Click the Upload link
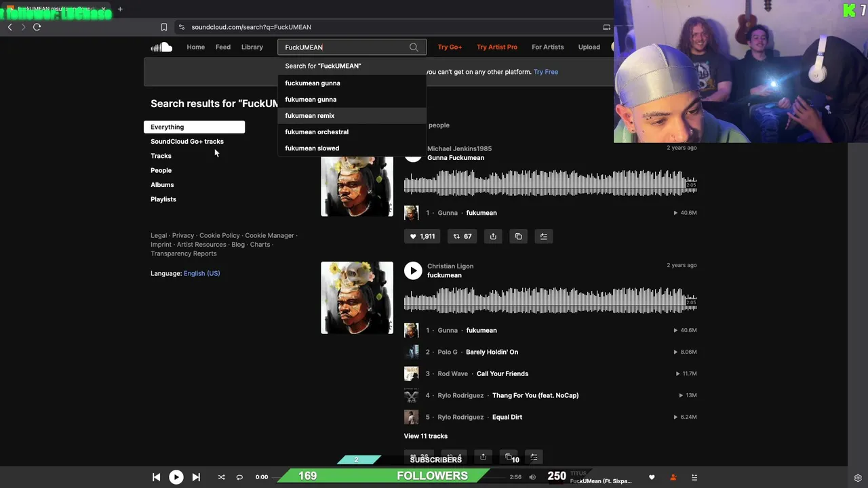 589,47
